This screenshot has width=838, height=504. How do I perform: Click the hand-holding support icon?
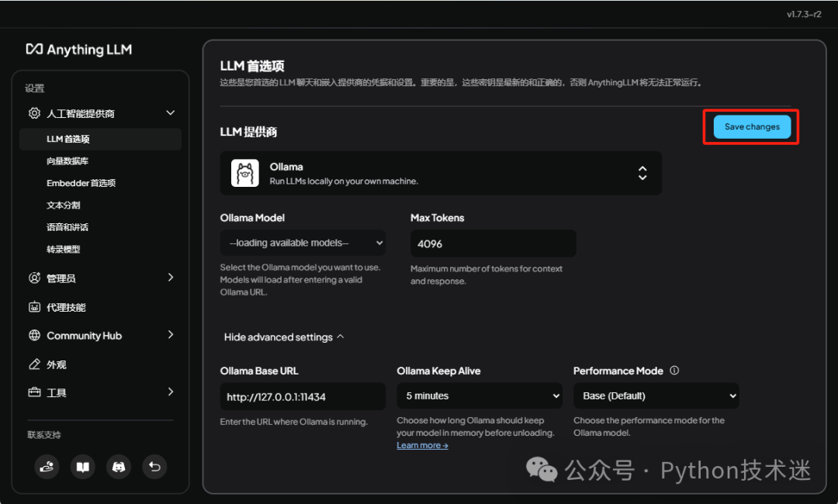click(x=47, y=467)
